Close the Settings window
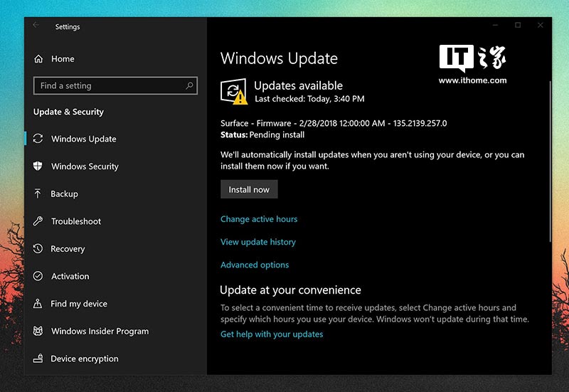This screenshot has height=392, width=569. pyautogui.click(x=541, y=25)
